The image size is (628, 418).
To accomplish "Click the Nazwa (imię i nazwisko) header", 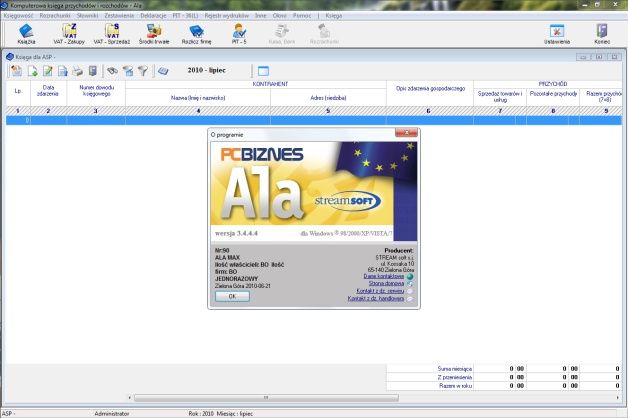I will click(x=198, y=98).
